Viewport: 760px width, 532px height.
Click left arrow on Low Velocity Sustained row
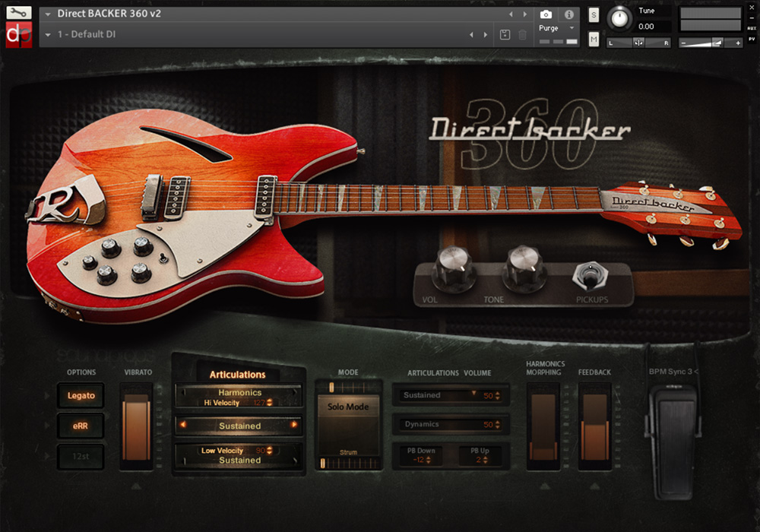(x=184, y=461)
